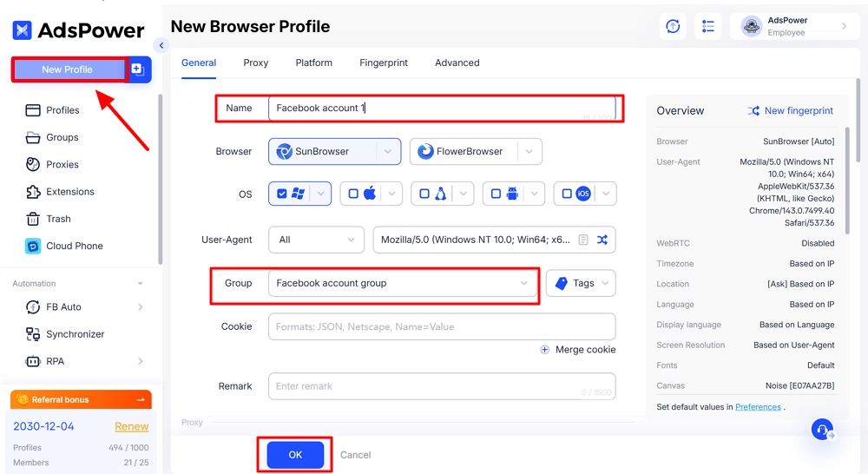Collapse the Automation section

click(x=140, y=284)
